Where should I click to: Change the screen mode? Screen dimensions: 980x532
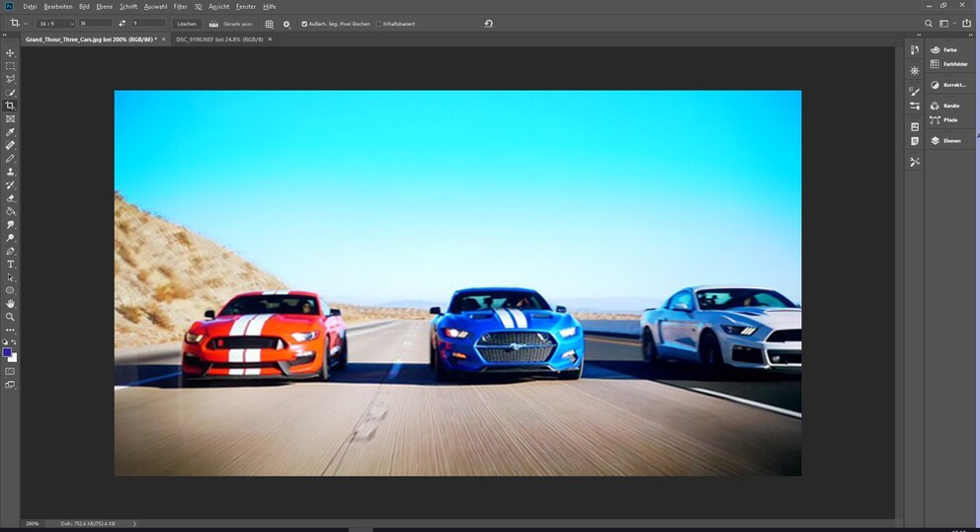(10, 385)
